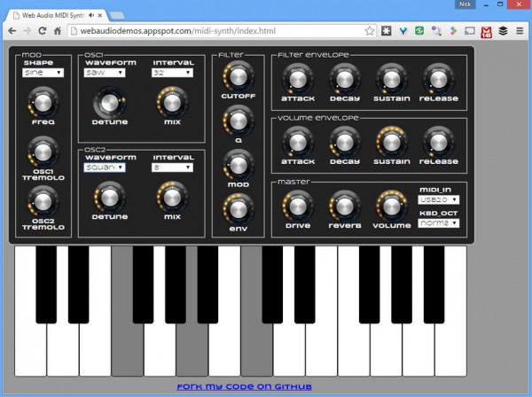The image size is (532, 397).
Task: Click the filter env knob
Action: [x=239, y=209]
